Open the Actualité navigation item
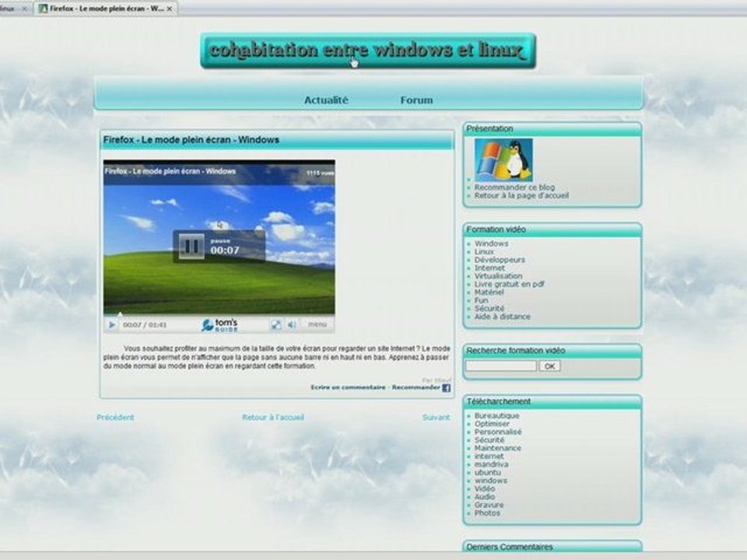 (326, 100)
